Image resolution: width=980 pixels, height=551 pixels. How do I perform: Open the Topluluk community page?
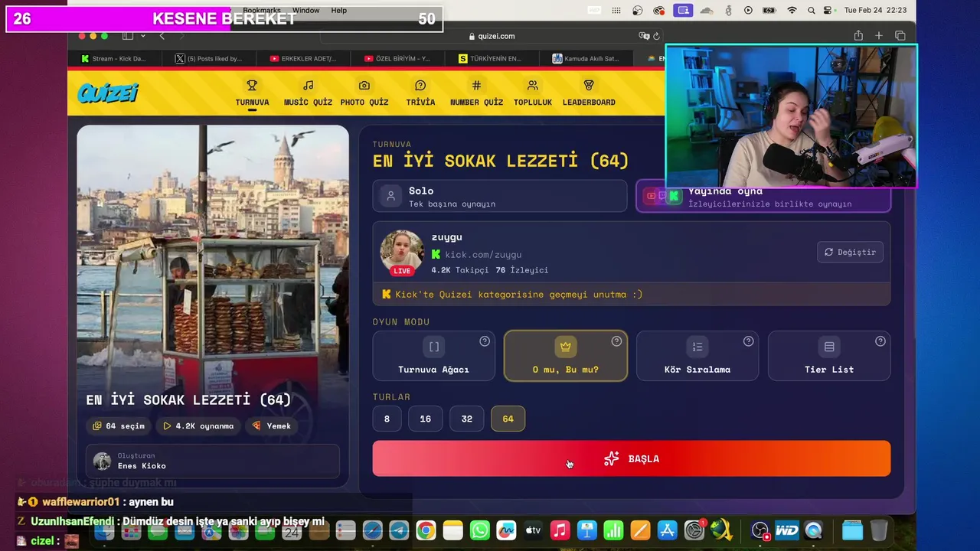click(x=533, y=93)
